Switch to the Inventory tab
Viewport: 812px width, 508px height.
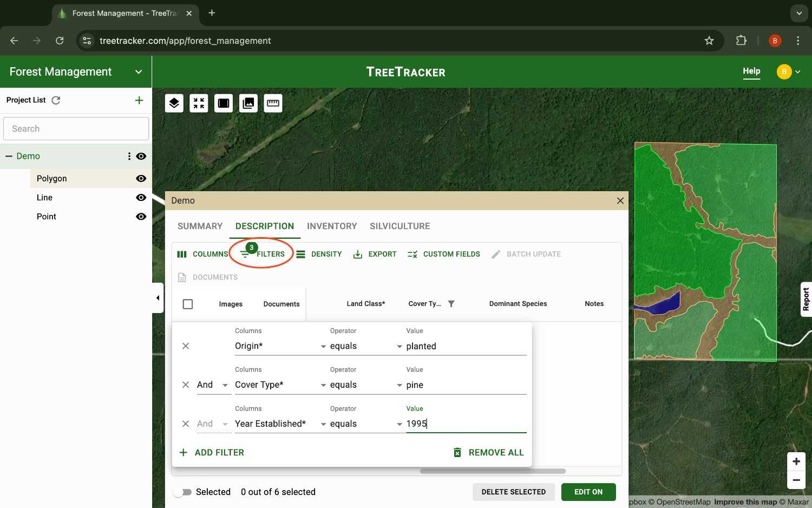[332, 226]
